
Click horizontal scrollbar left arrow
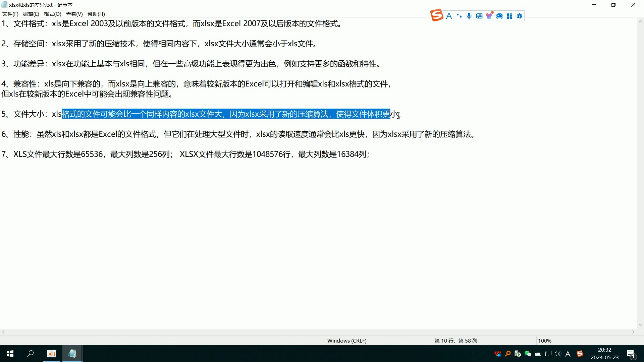(x=3, y=332)
